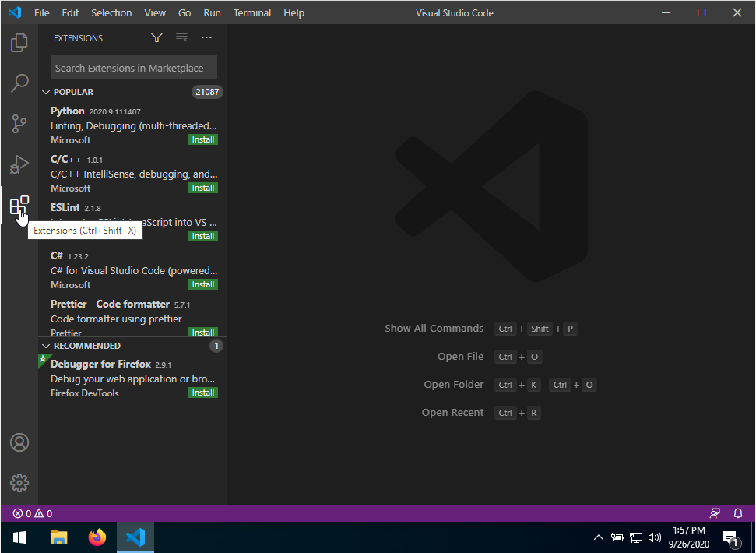756x553 pixels.
Task: Install the C/C++ extension
Action: (203, 188)
